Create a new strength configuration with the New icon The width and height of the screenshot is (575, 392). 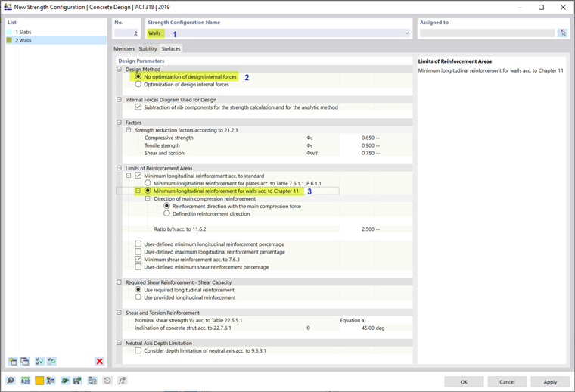[13, 361]
